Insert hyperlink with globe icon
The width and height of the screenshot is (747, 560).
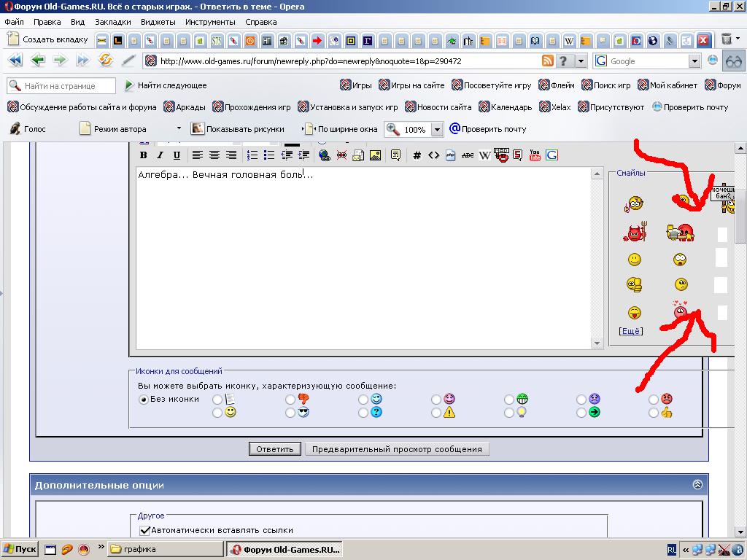pos(325,155)
